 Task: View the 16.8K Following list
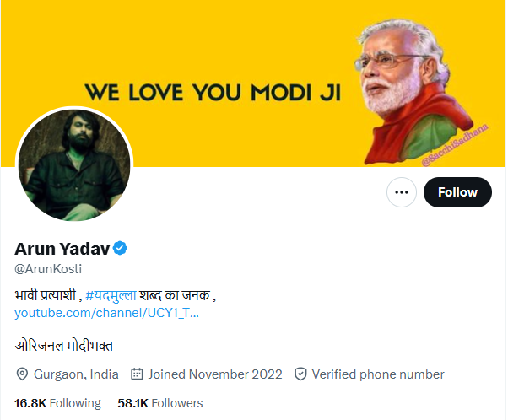click(57, 403)
